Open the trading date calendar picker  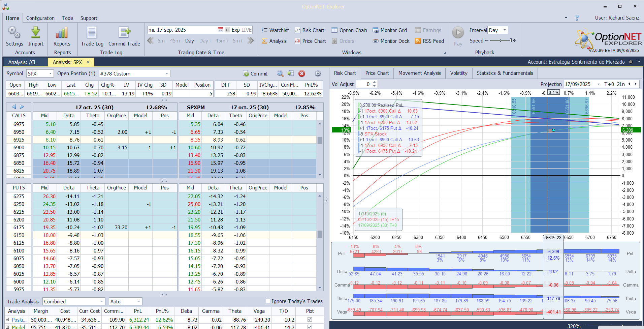click(x=220, y=30)
